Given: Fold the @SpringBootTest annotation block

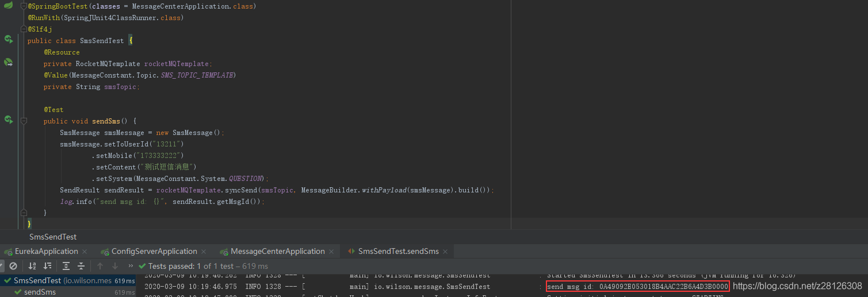Looking at the screenshot, I should [24, 7].
